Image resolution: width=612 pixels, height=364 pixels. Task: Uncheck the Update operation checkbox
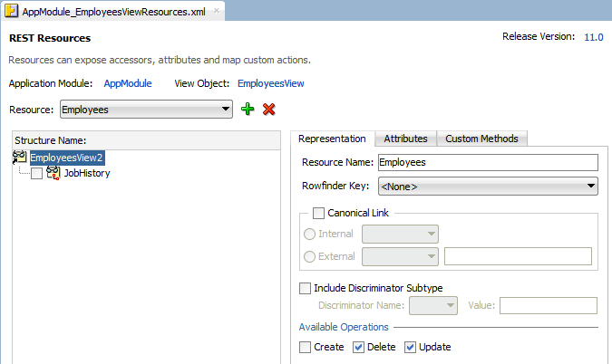coord(411,347)
